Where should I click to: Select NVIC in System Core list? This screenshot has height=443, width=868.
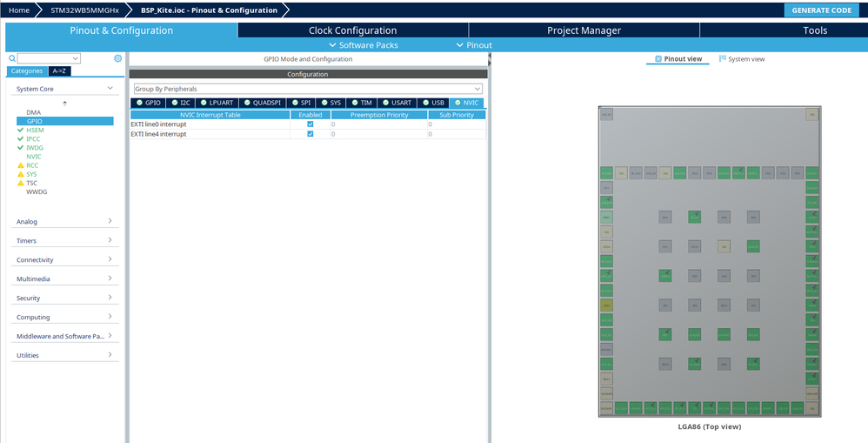pyautogui.click(x=34, y=157)
